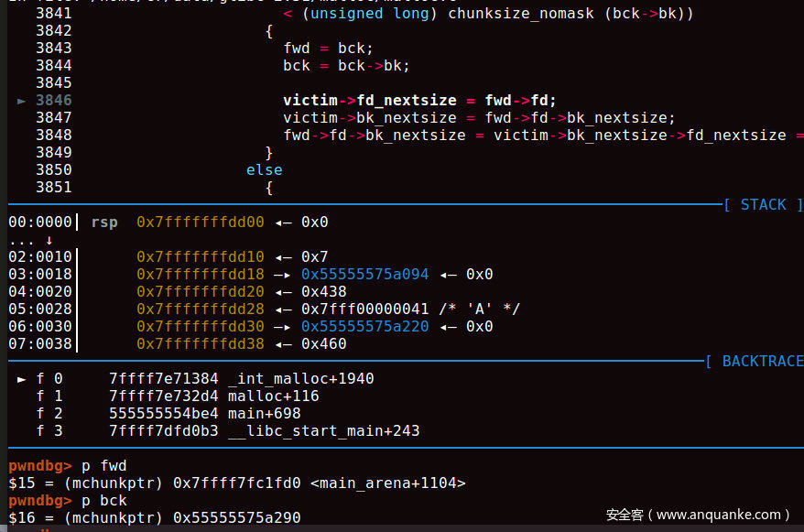Select the _int_malloc+1940 backtrace frame

coord(305,379)
